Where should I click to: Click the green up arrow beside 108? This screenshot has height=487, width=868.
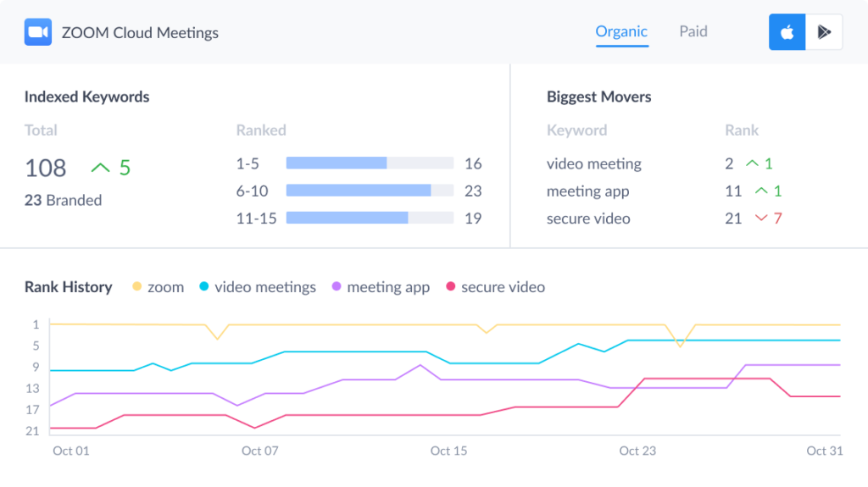[100, 168]
